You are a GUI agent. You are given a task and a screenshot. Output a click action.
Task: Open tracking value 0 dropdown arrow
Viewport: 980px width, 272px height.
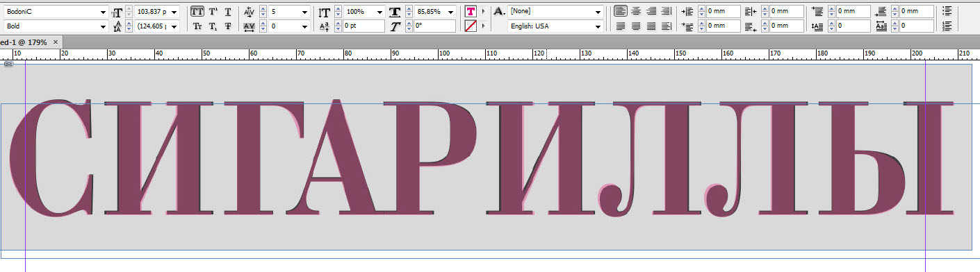(x=305, y=26)
